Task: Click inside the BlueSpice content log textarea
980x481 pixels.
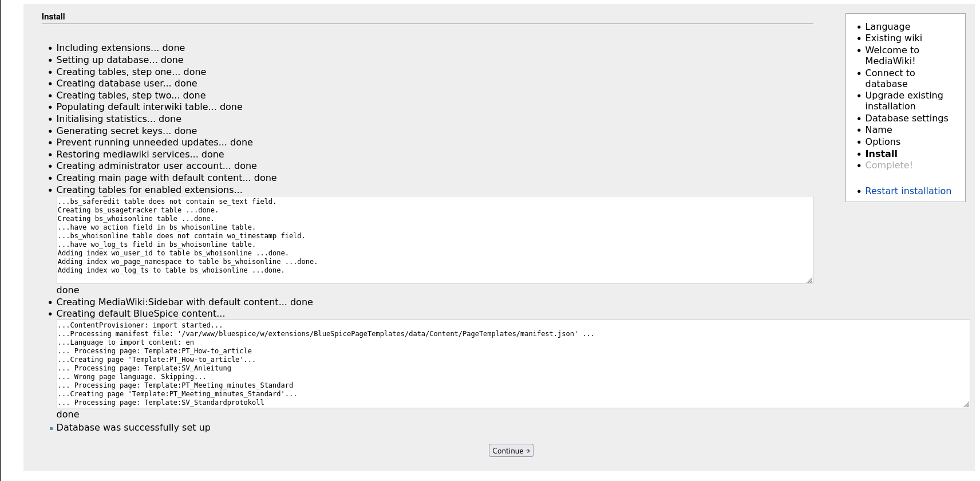Action: click(x=513, y=364)
